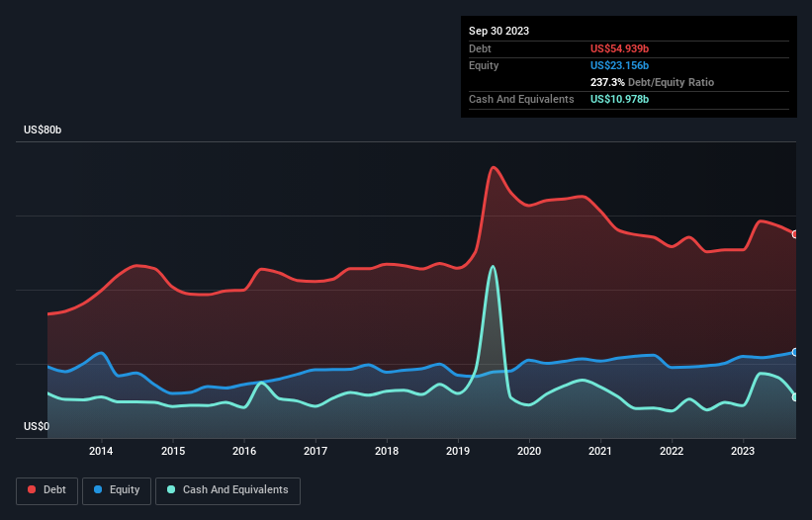
Task: Click the Debt row label in tooltip
Action: click(480, 48)
